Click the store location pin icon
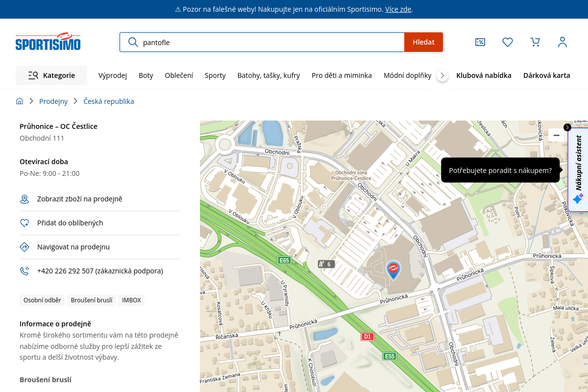Image resolution: width=588 pixels, height=392 pixels. point(24,199)
